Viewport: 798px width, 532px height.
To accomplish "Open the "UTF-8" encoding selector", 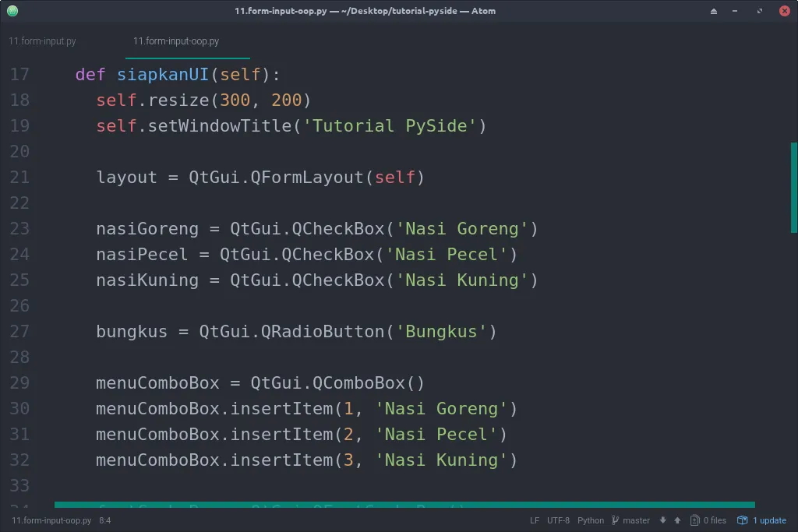I will click(x=558, y=520).
